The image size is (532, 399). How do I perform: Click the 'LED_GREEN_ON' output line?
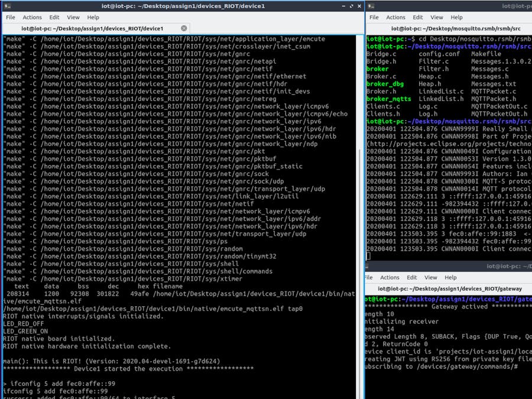(x=25, y=331)
